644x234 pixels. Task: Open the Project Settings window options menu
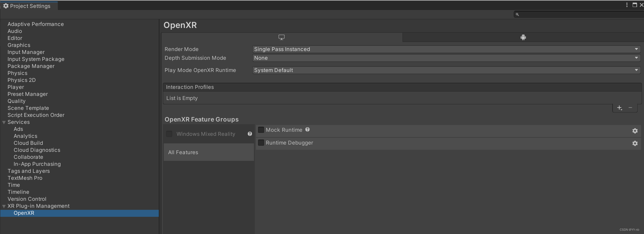coord(627,5)
